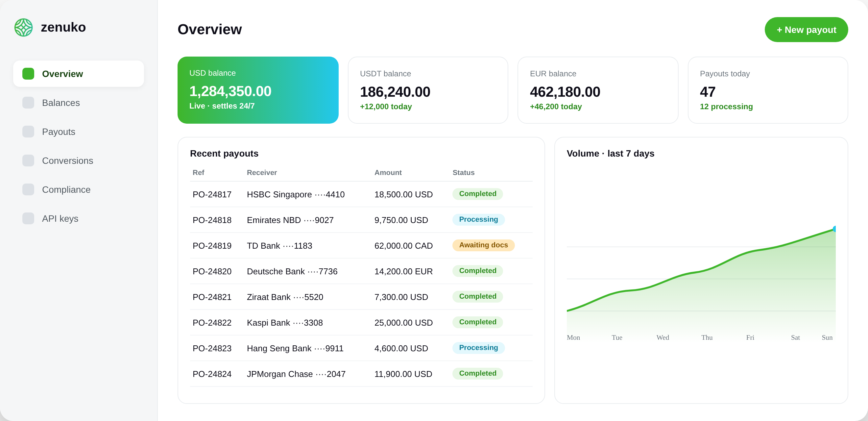The height and width of the screenshot is (421, 868).
Task: Click the Wed label on chart axis
Action: [663, 337]
